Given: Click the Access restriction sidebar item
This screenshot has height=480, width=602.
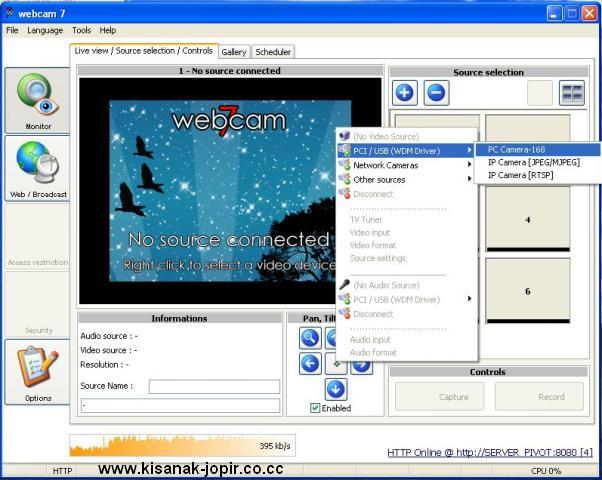Looking at the screenshot, I should tap(37, 237).
